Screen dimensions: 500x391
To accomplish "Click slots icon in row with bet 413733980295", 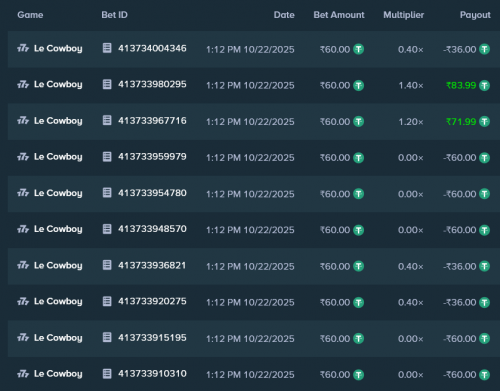I will point(23,85).
